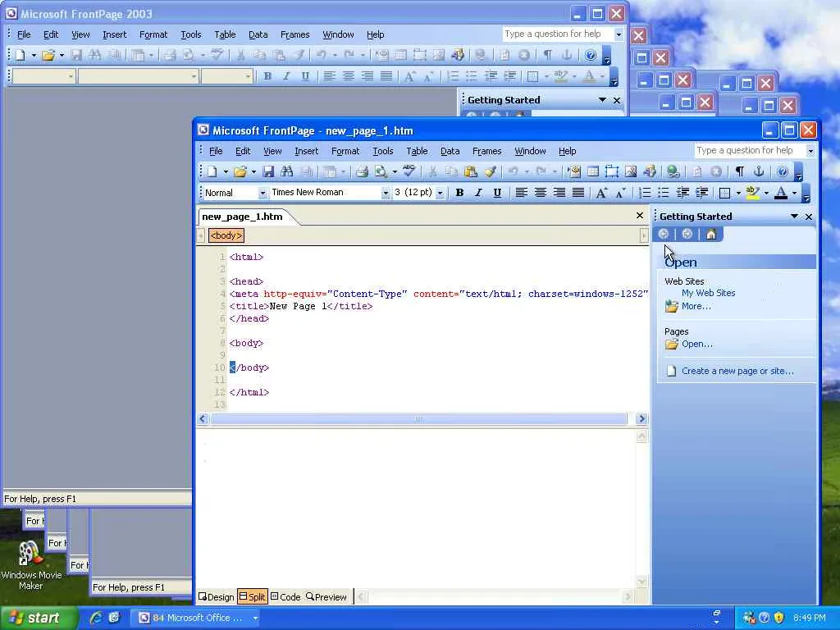Save the page with the floppy disk icon
This screenshot has height=630, width=840.
(268, 171)
